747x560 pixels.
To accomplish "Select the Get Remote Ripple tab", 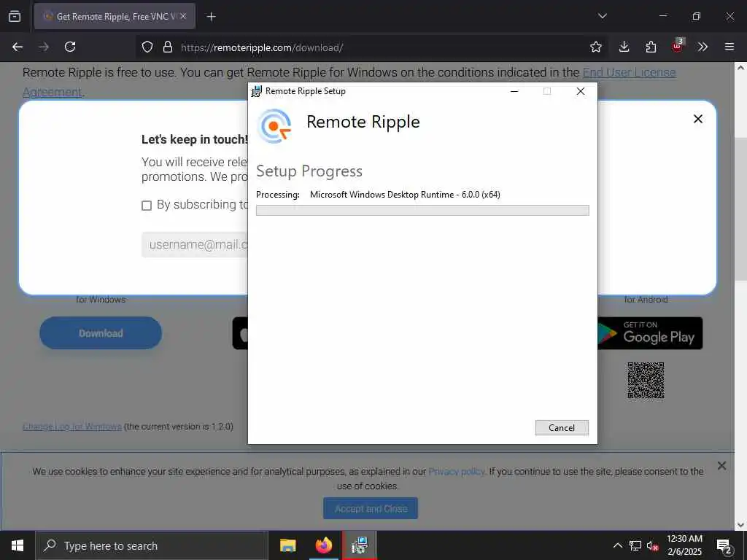I will pos(115,17).
